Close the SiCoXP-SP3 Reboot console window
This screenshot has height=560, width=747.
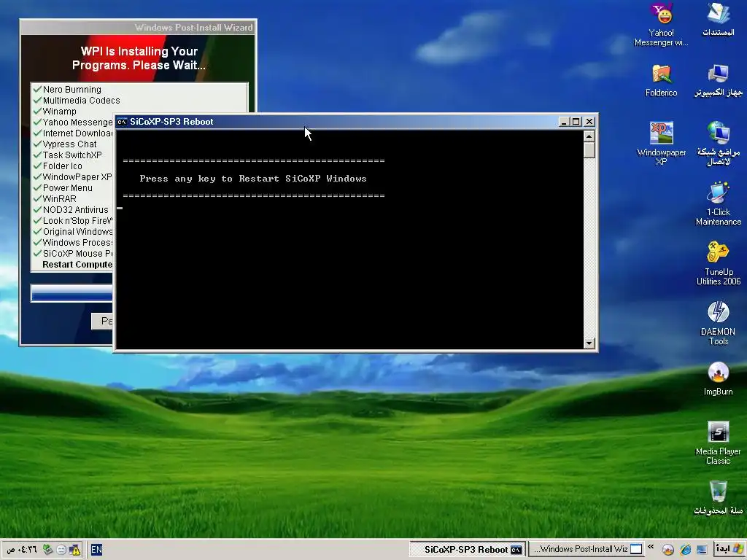point(589,122)
